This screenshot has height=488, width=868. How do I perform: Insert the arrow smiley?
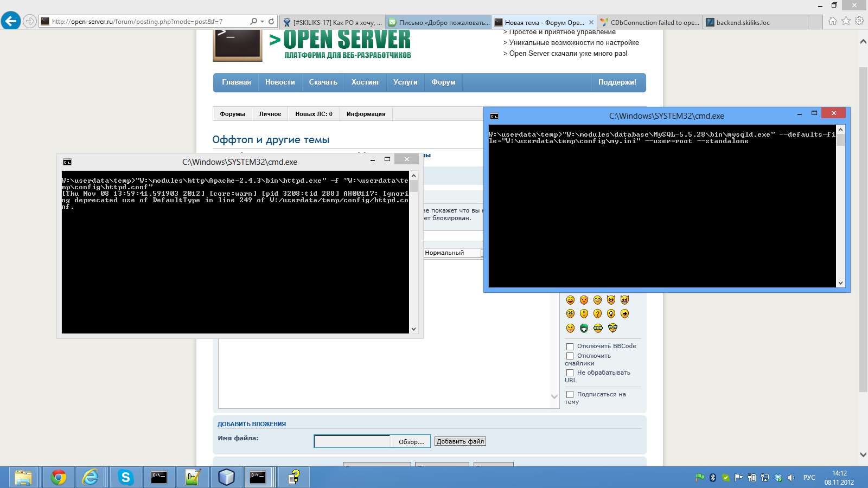coord(624,314)
